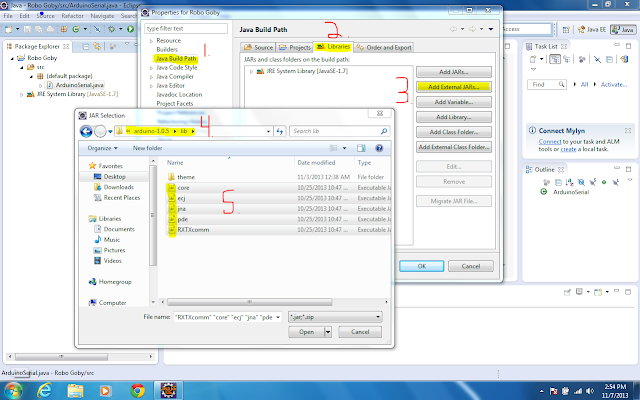Click Collapse All icon in Package Explorer
The image size is (640, 400).
86,47
